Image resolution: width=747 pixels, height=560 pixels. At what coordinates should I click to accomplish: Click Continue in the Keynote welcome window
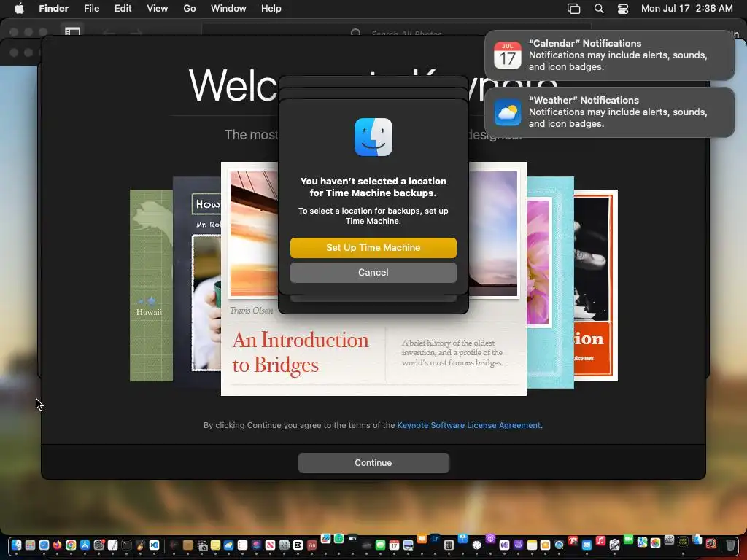click(373, 463)
